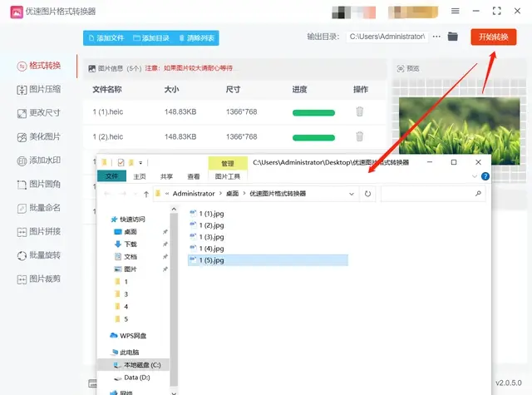Select 批量旋转 in the sidebar

coord(39,255)
